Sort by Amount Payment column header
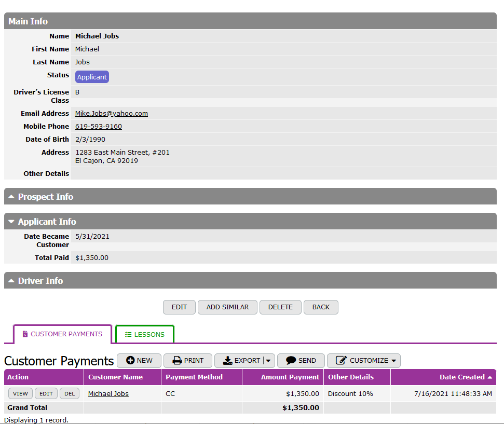This screenshot has width=504, height=424. coord(290,377)
